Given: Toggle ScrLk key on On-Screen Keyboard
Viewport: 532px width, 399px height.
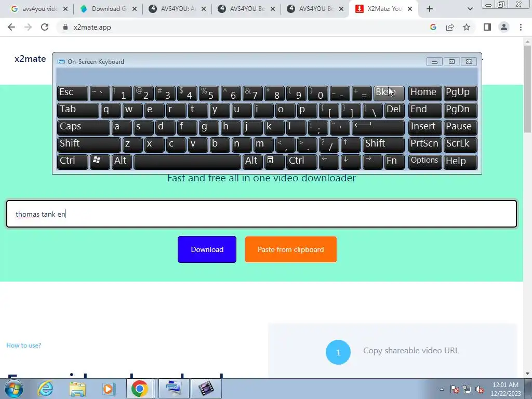Looking at the screenshot, I should click(x=460, y=144).
